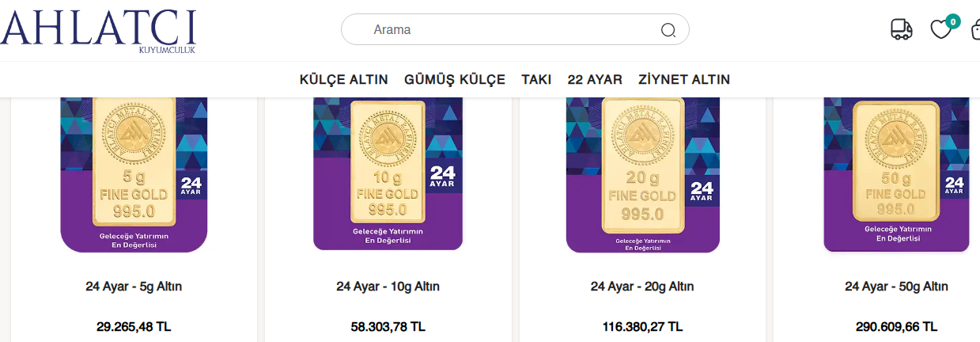Go to ZİYNET ALTIN category
Viewport: 980px width, 342px height.
[x=684, y=79]
